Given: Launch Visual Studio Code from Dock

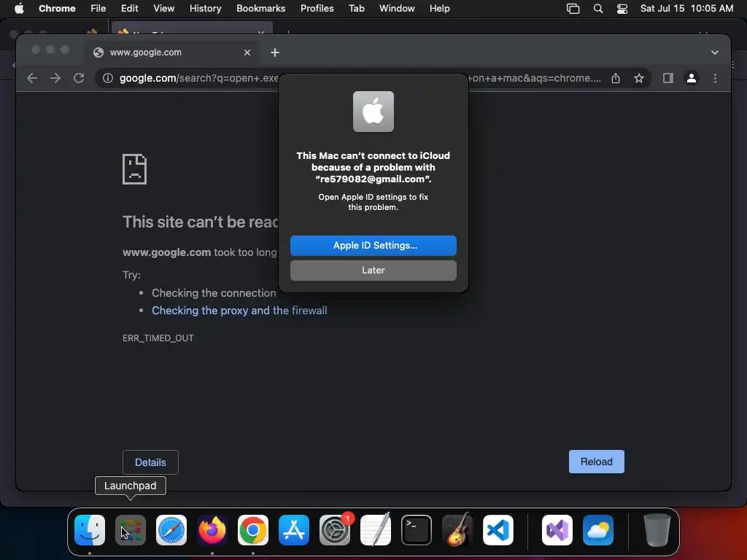Looking at the screenshot, I should click(498, 529).
